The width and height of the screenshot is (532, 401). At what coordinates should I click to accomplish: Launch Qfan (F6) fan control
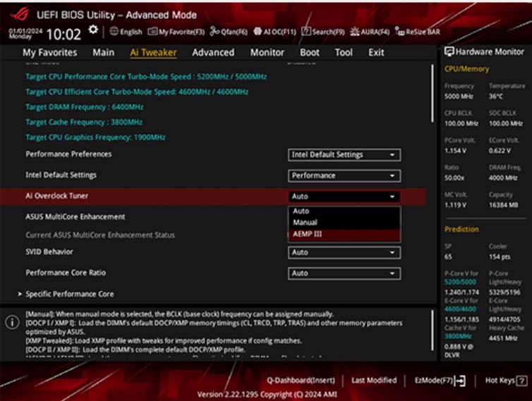click(x=229, y=32)
